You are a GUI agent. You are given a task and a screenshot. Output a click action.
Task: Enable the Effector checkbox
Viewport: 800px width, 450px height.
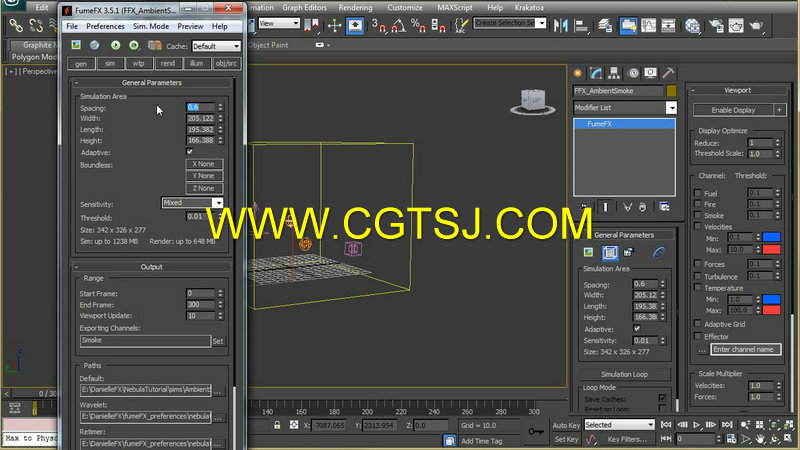tap(697, 336)
